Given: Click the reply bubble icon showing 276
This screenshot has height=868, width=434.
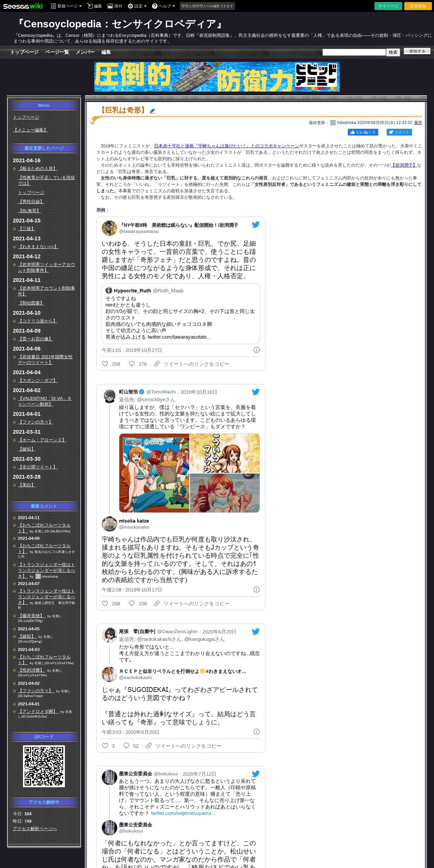Looking at the screenshot, I should pos(132,364).
